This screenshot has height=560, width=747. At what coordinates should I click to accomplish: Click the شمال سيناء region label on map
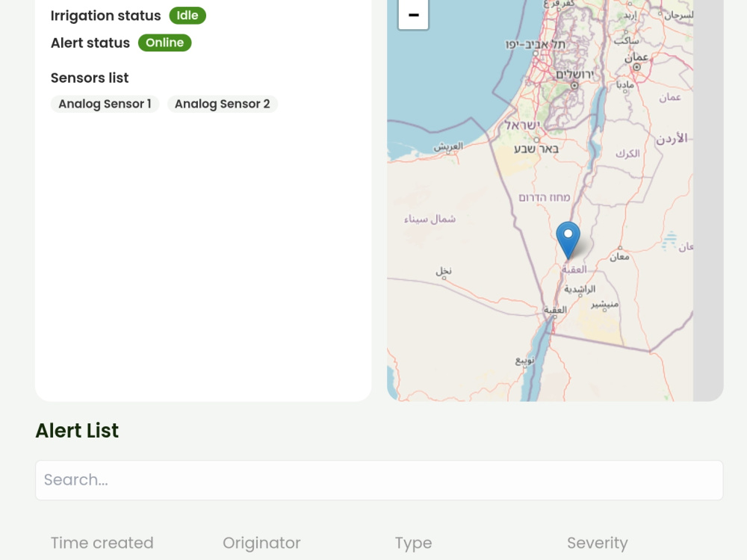click(x=430, y=219)
